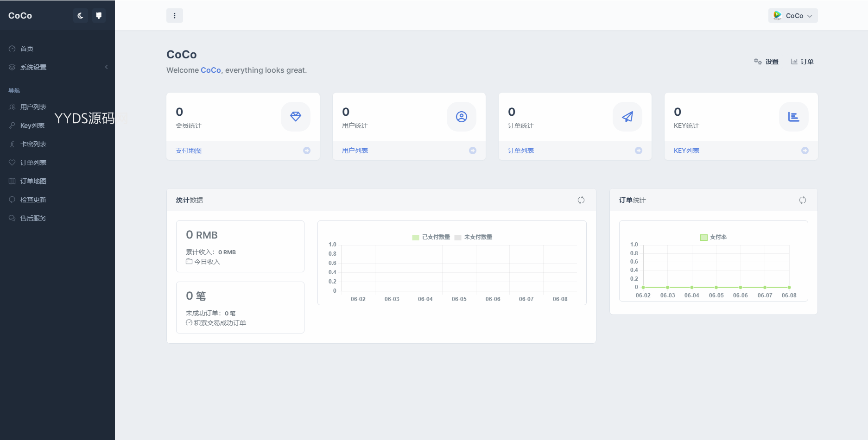The image size is (868, 440).
Task: Toggle dark mode moon icon
Action: (x=80, y=16)
